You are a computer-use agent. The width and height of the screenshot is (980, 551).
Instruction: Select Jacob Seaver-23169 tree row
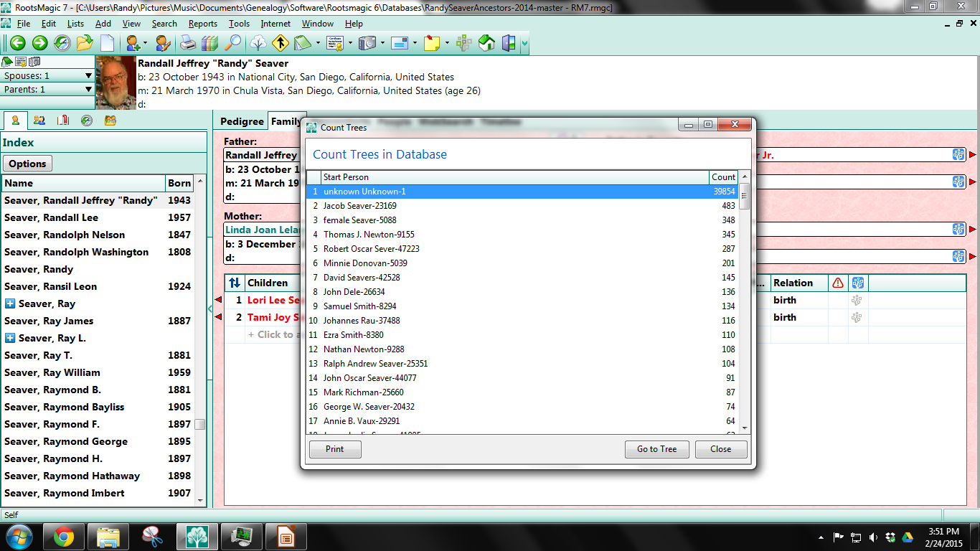coord(522,206)
